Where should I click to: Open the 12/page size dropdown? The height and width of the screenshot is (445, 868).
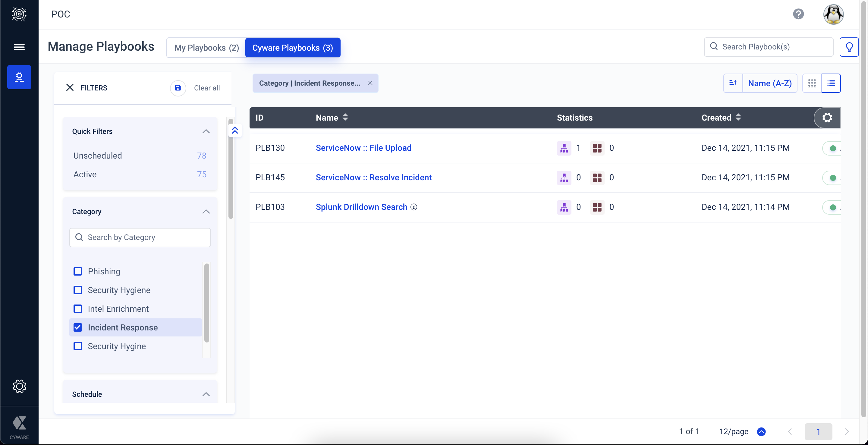click(761, 431)
